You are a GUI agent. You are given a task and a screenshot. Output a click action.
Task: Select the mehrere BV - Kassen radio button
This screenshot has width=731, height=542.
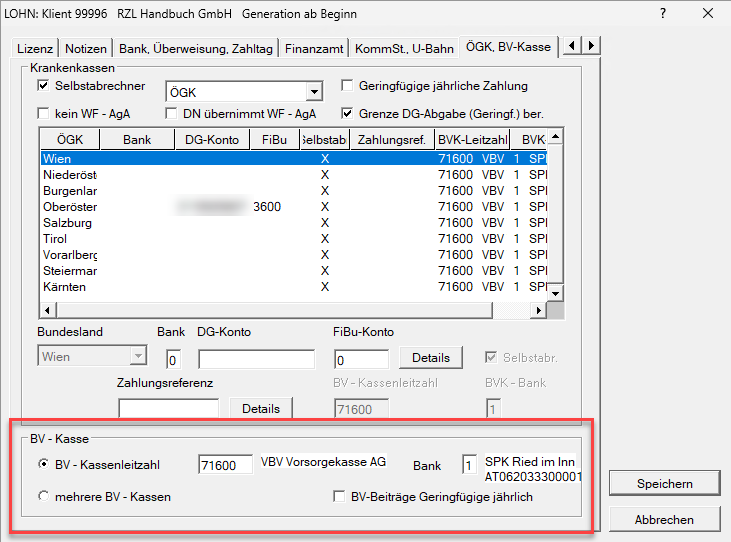pos(43,496)
